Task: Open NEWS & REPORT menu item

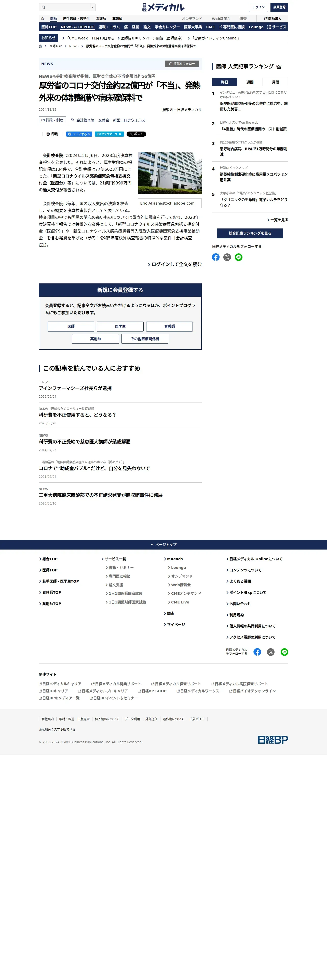Action: [x=77, y=27]
